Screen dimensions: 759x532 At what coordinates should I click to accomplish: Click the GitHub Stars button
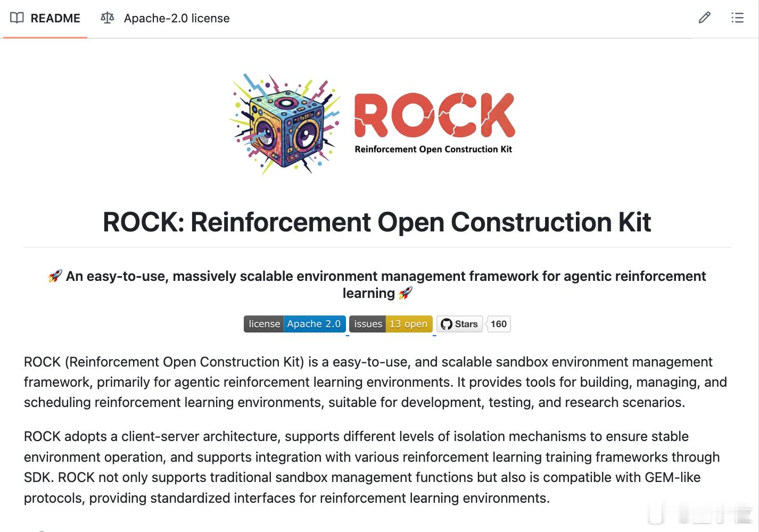tap(459, 324)
